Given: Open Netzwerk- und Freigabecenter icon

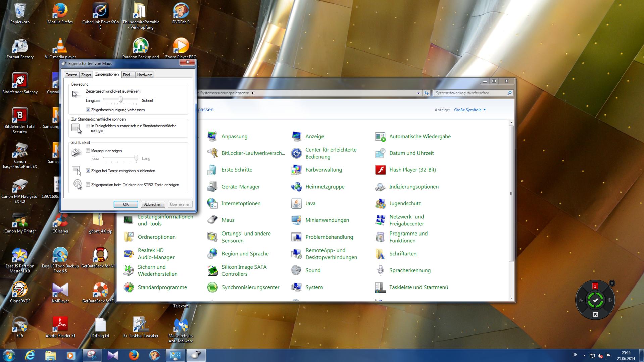Looking at the screenshot, I should coord(399,220).
